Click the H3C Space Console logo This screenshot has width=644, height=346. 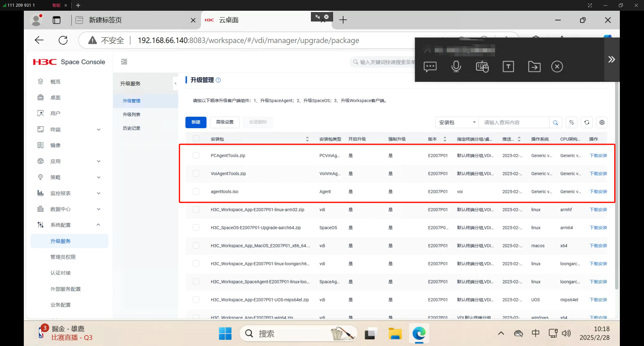[69, 62]
